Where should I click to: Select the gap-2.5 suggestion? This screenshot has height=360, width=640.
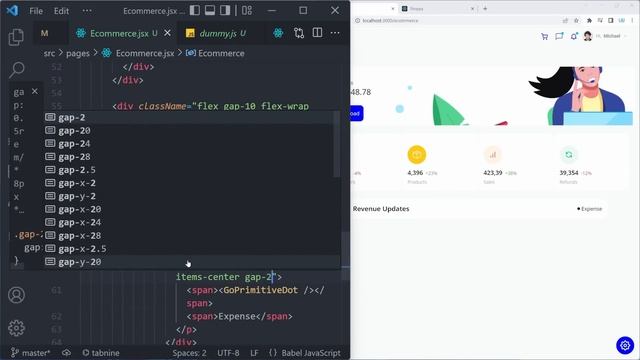(x=189, y=170)
